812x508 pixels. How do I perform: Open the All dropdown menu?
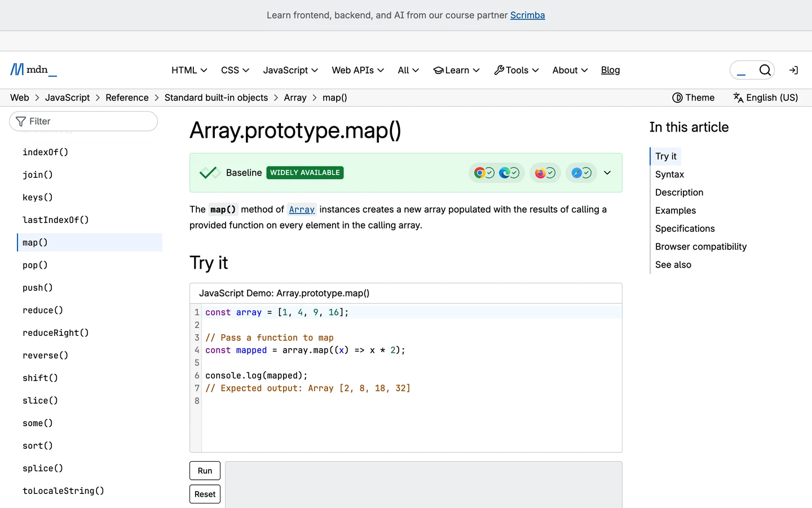coord(408,70)
